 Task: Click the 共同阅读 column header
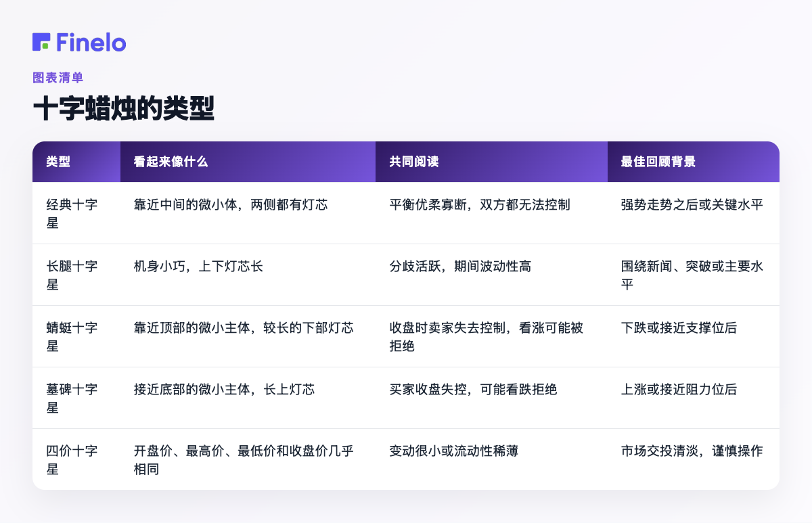click(413, 162)
